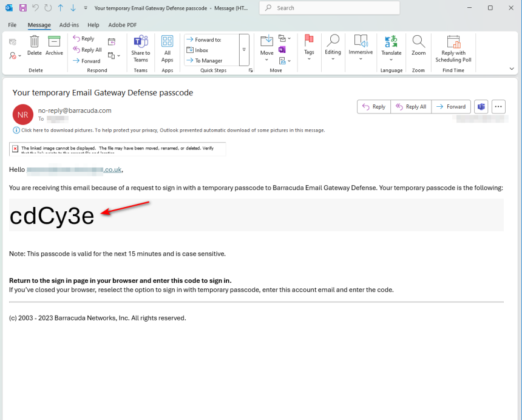Screen dimensions: 522x420
Task: Open the File menu
Action: point(12,25)
